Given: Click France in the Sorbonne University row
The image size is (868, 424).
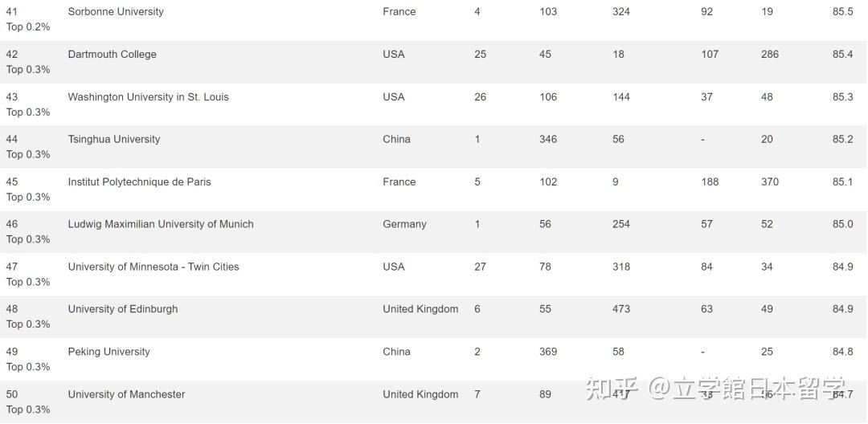Looking at the screenshot, I should point(399,12).
